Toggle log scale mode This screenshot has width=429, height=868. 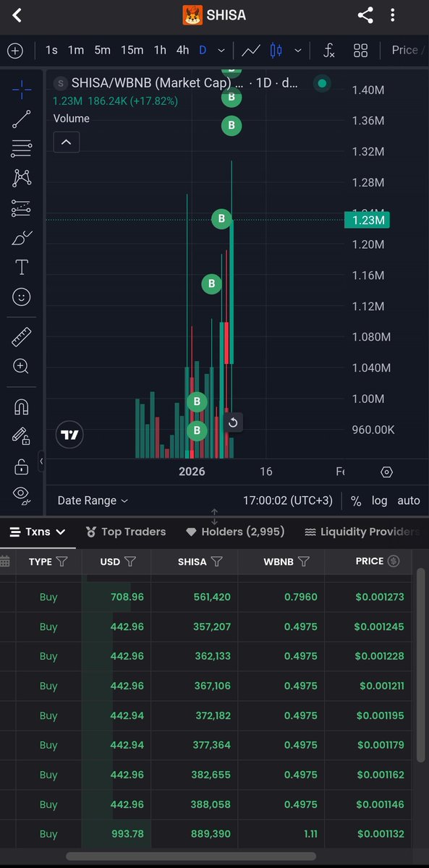379,501
